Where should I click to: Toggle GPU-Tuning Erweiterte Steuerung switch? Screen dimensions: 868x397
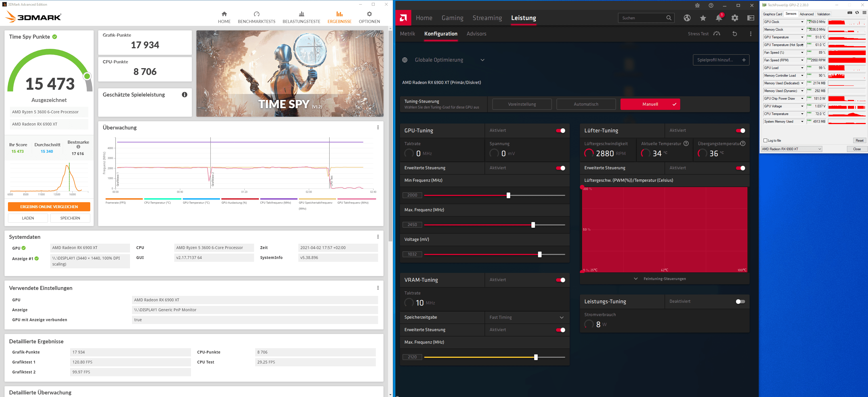point(560,168)
